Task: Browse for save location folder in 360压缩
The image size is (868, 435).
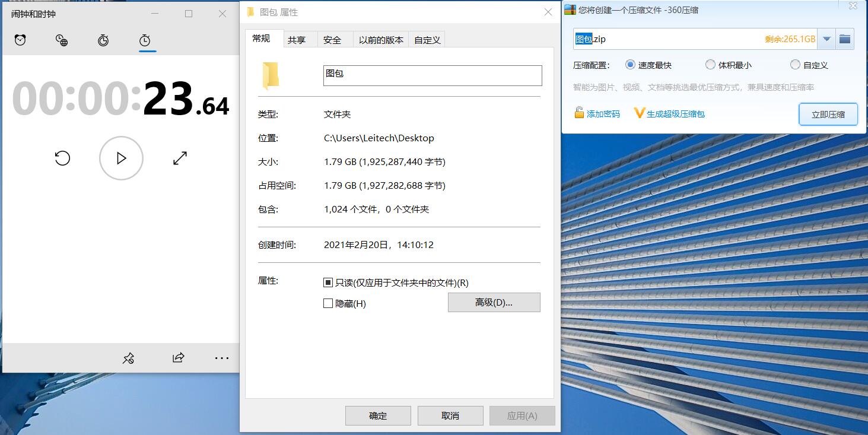Action: click(x=845, y=39)
